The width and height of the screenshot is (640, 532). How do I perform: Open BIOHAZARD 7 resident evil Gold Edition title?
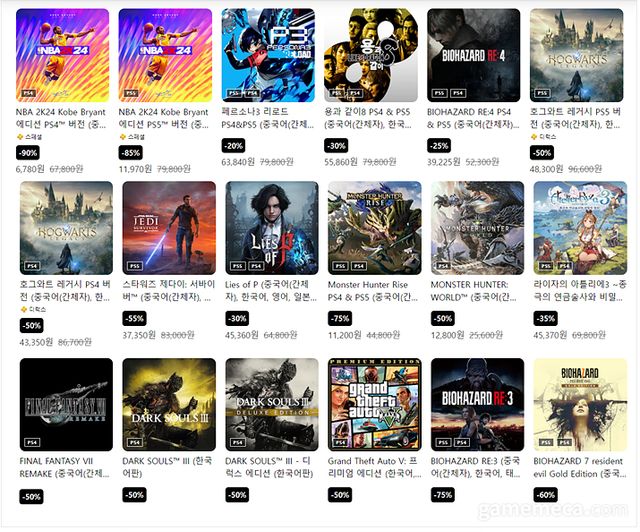(578, 467)
